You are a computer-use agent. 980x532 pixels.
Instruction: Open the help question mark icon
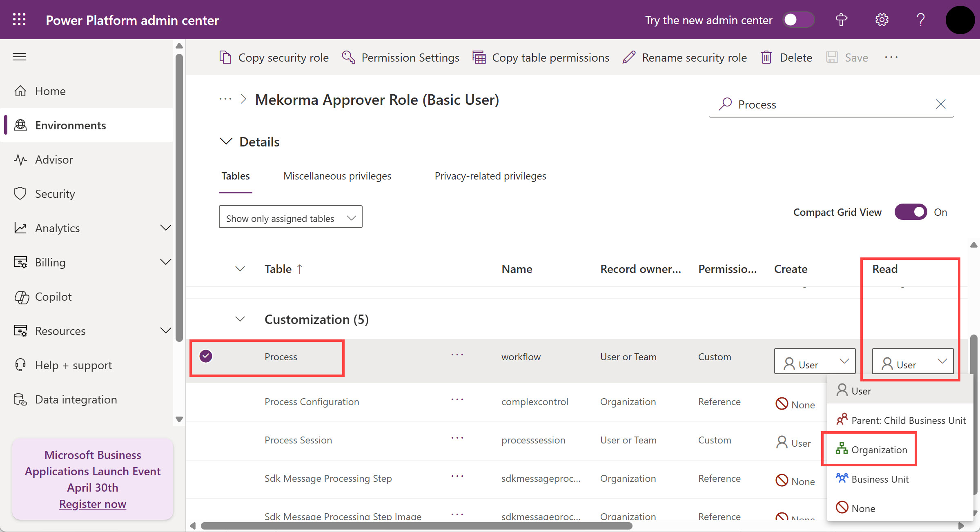click(920, 20)
